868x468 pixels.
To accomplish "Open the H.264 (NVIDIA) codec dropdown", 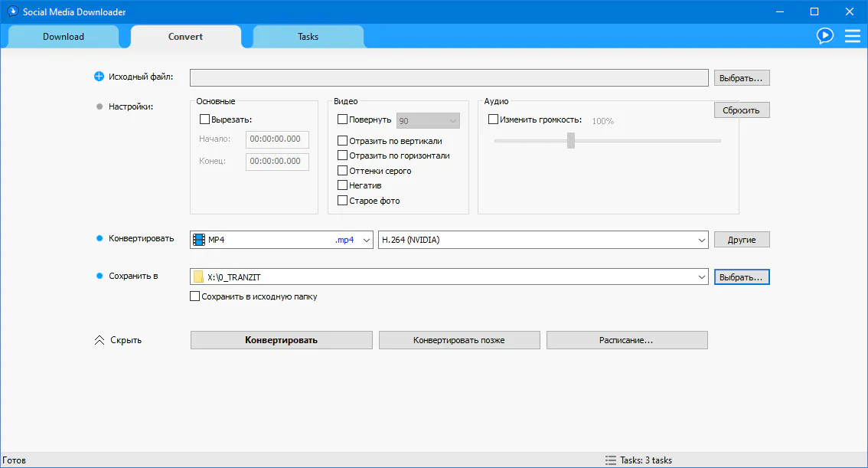I will (x=701, y=240).
